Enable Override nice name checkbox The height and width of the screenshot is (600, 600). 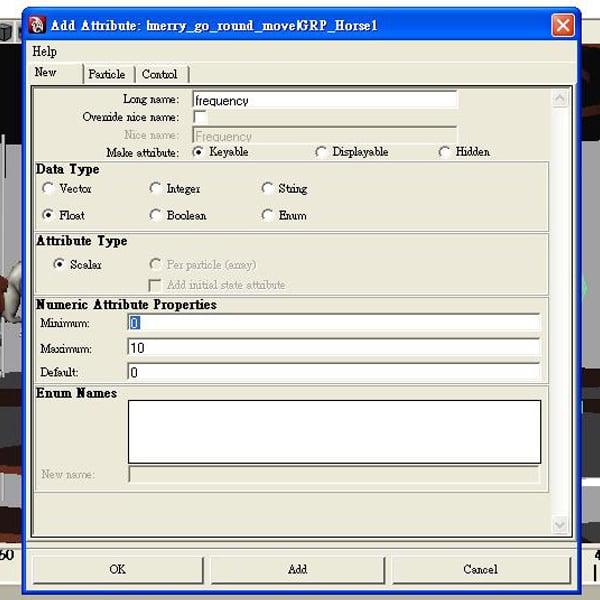[x=200, y=117]
